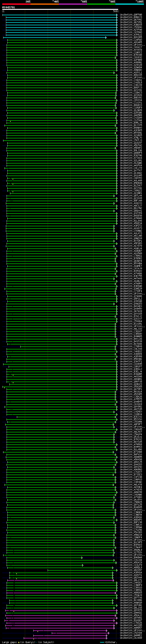Screen dimensions: 146x644
Task: Select hit UniRef100_Q5P2L2
Action: click(x=131, y=299)
